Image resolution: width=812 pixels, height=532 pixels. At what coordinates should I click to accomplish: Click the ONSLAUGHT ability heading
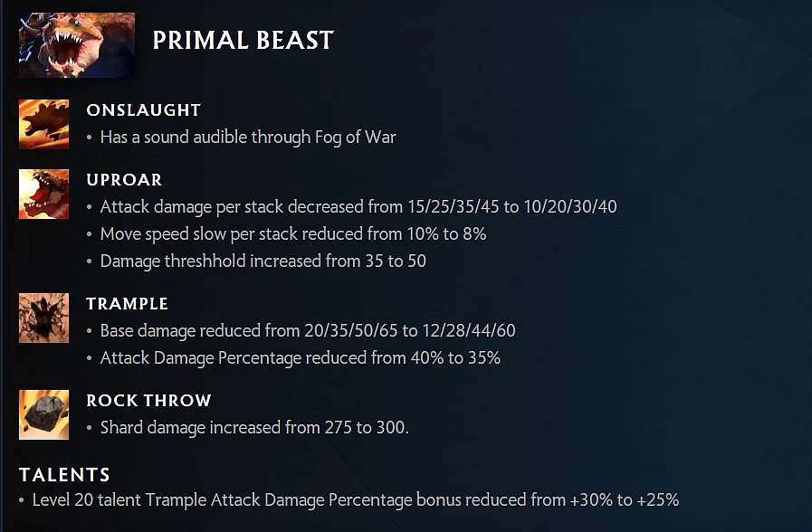(143, 109)
